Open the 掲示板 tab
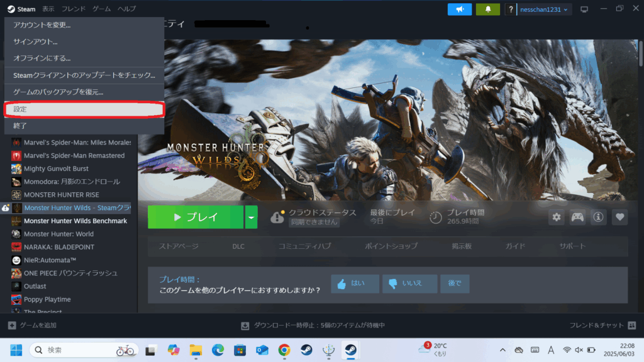 pos(462,246)
